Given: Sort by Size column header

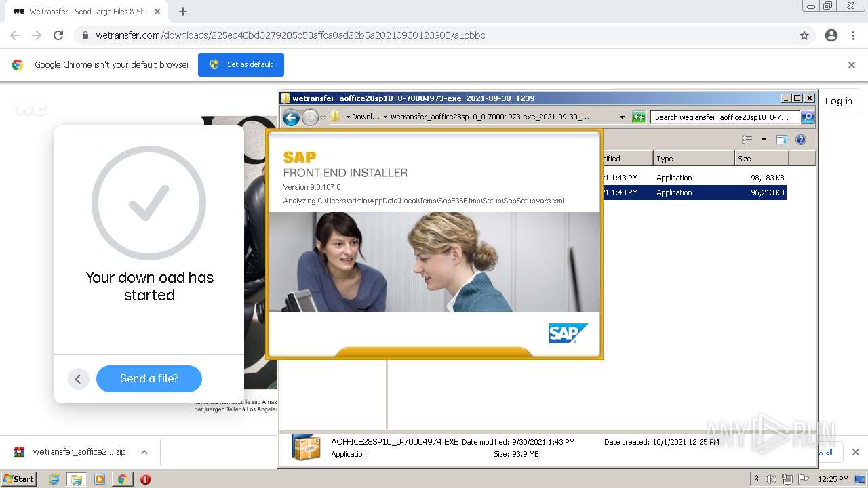Looking at the screenshot, I should (x=762, y=159).
